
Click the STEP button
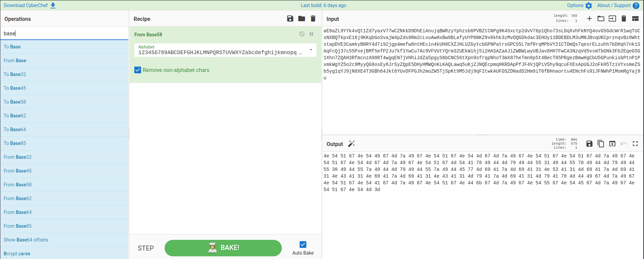point(146,248)
